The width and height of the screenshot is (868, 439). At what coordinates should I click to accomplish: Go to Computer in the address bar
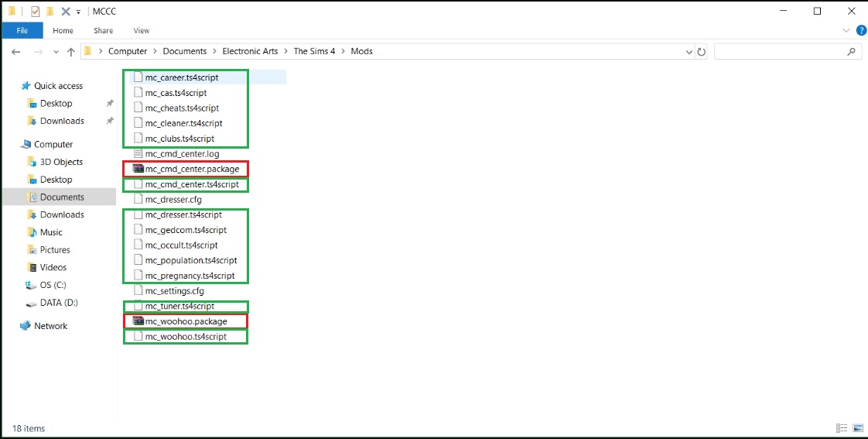[x=128, y=51]
